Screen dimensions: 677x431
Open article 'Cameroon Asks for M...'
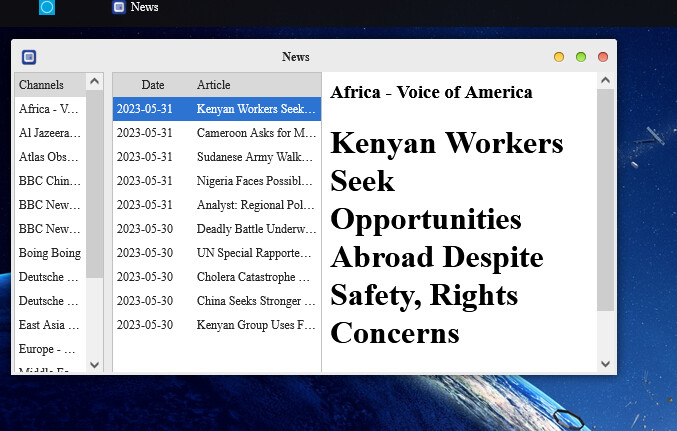pos(217,133)
